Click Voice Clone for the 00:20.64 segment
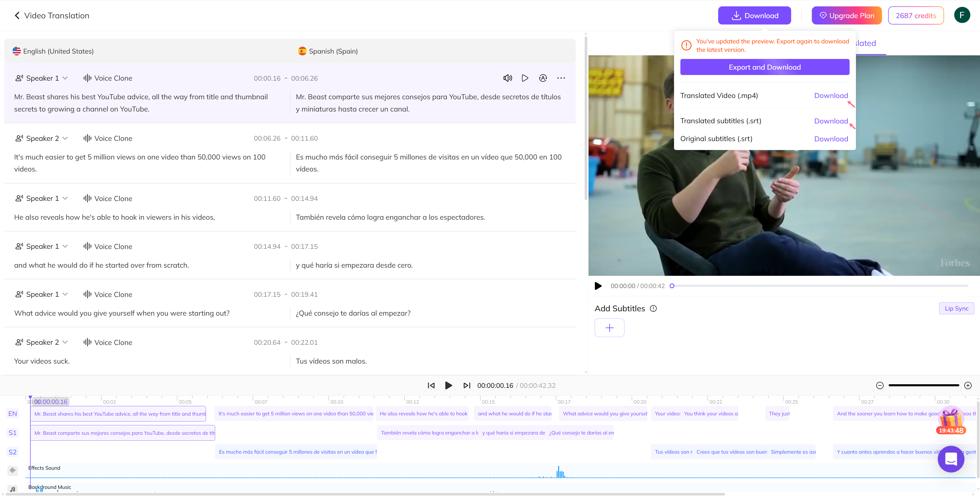 108,342
